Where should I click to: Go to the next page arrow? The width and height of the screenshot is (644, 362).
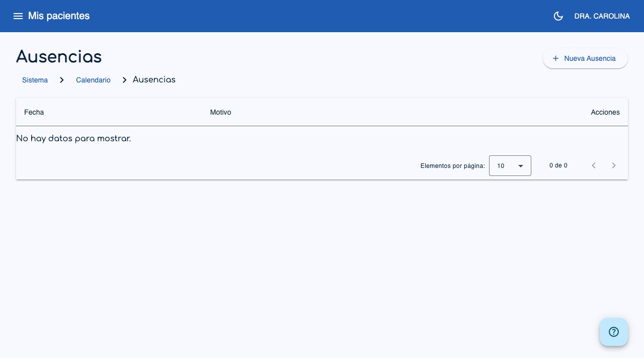click(x=614, y=165)
